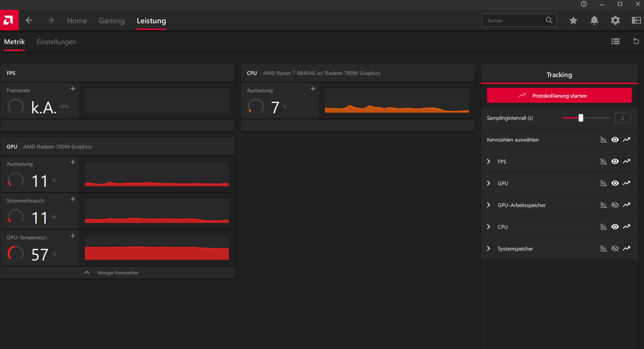Expand the GPU-Arbeitsspeicher tracking row
Viewport: 644px width, 349px height.
coord(488,205)
